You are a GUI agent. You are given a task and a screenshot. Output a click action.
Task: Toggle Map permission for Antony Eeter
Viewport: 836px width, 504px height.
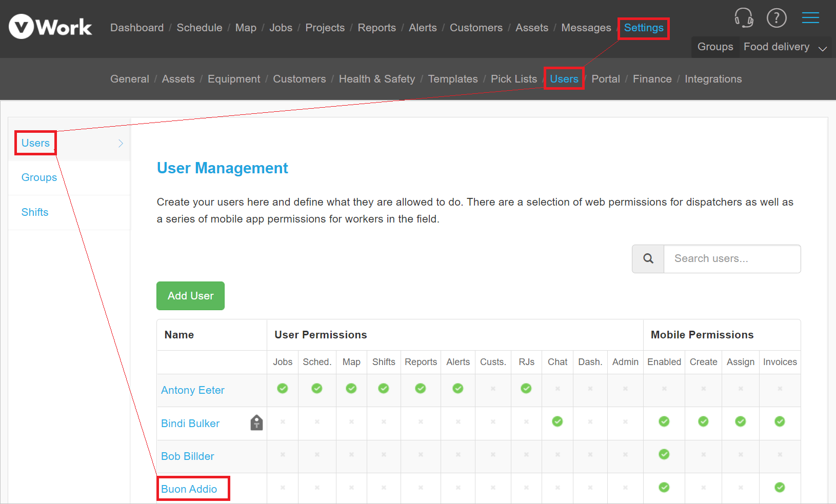coord(351,389)
